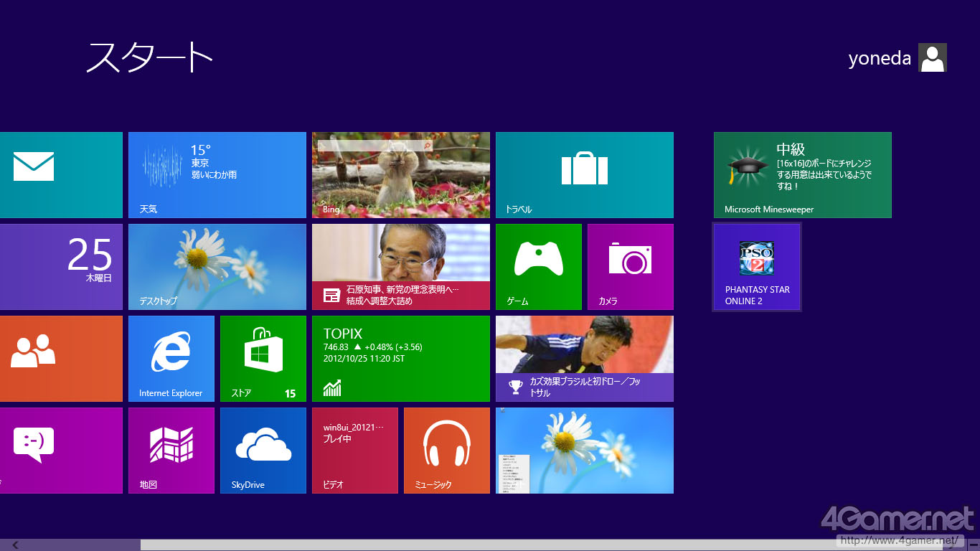Launch the Store tile

pyautogui.click(x=263, y=358)
